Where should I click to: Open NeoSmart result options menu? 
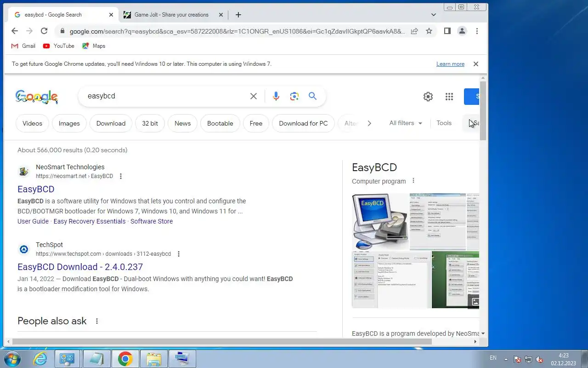click(121, 176)
